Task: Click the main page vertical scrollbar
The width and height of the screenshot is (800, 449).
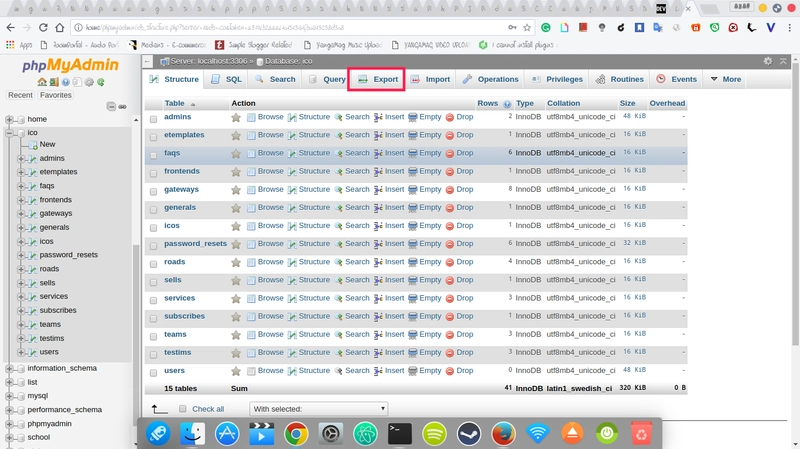Action: tap(795, 204)
